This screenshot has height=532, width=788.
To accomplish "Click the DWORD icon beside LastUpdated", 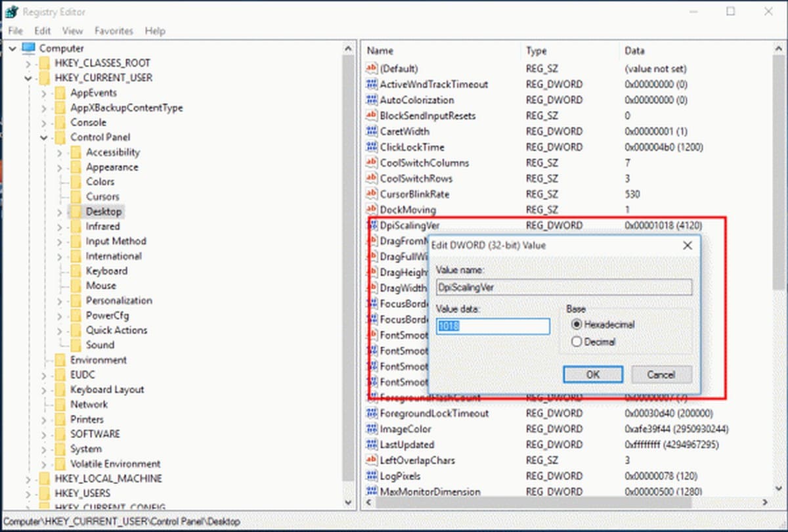I will (x=371, y=445).
